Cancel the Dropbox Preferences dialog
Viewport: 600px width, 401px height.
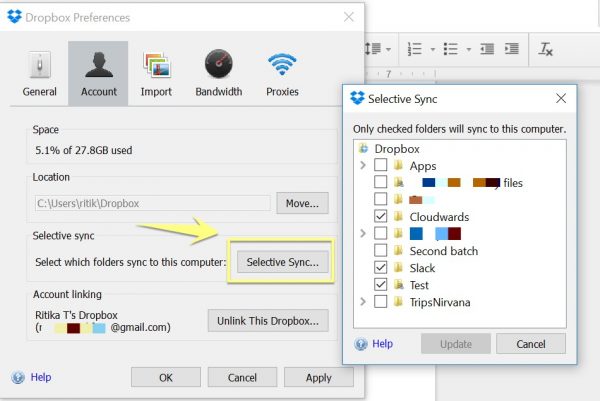(242, 378)
